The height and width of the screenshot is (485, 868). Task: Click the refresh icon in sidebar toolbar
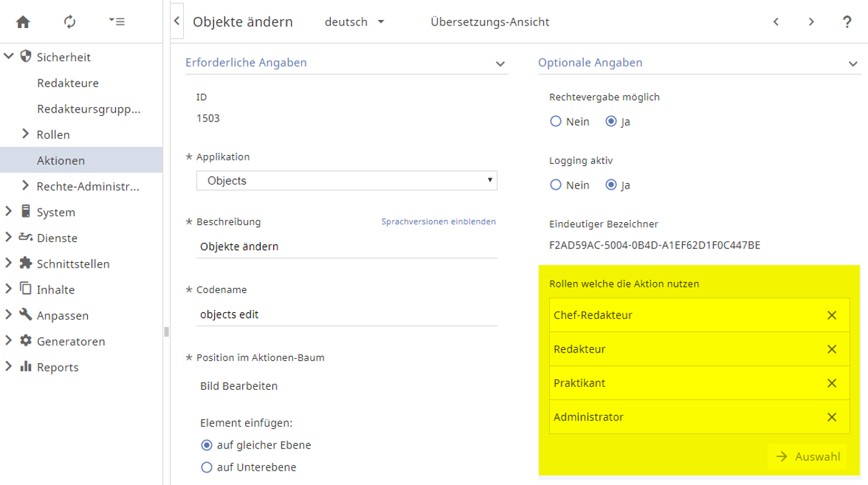coord(69,22)
